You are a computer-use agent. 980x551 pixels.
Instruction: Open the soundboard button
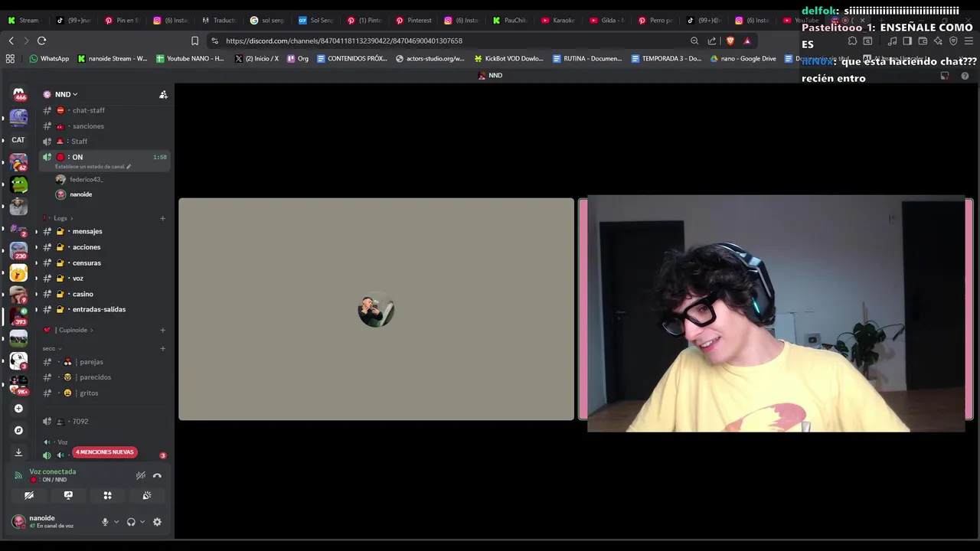tap(147, 496)
